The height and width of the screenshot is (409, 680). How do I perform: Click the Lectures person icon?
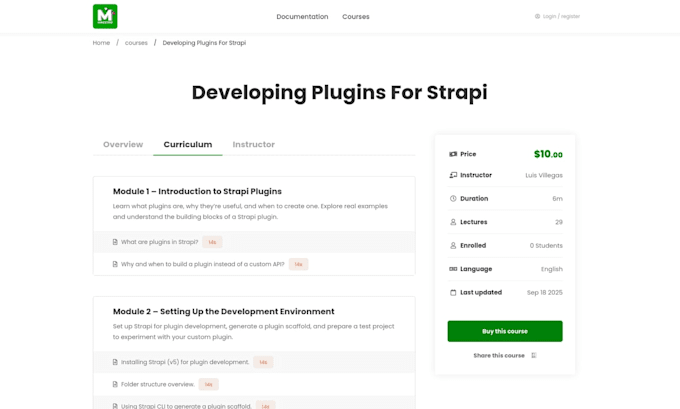[x=453, y=222]
